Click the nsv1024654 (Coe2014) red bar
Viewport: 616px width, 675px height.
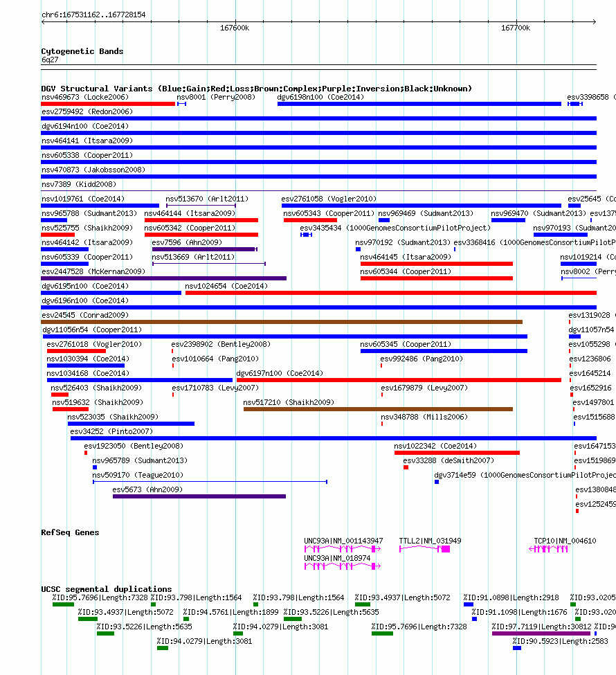tap(391, 293)
